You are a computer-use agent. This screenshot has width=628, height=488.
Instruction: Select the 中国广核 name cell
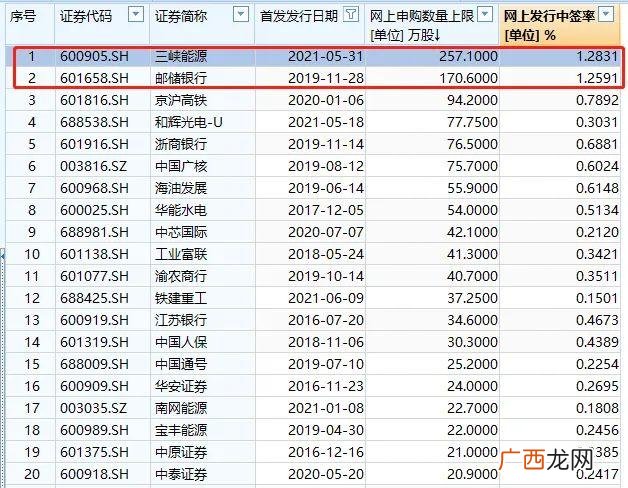pos(181,166)
